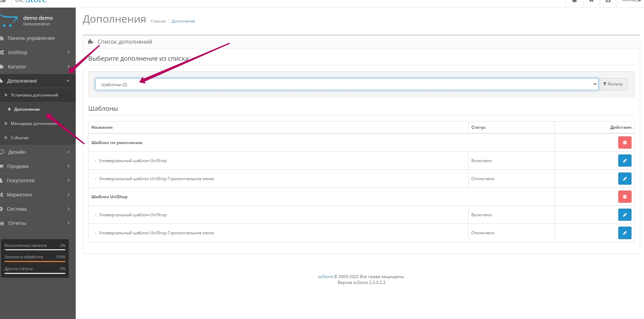Click the Заказов в обработке progress bar

(x=35, y=261)
